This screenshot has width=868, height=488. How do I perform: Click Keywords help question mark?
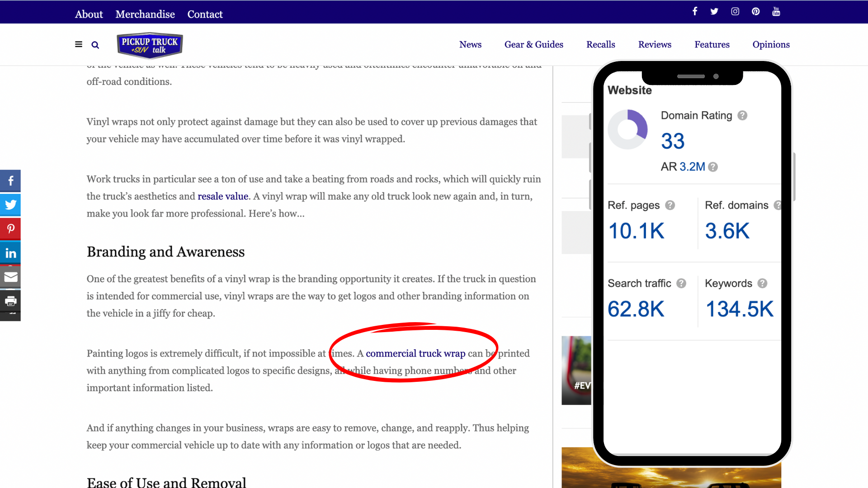(x=762, y=283)
